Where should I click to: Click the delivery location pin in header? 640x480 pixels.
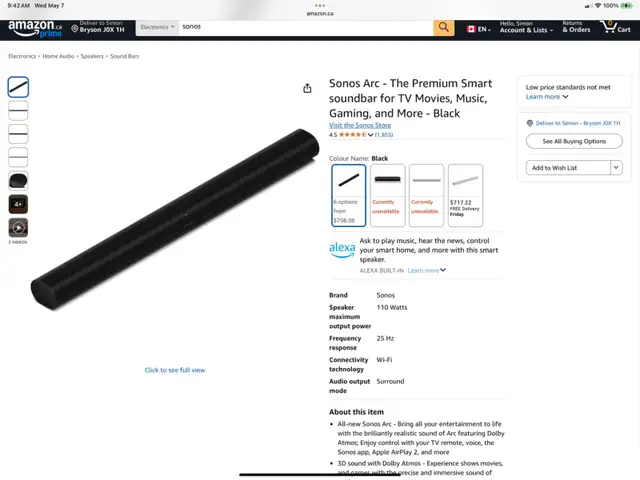[75, 29]
